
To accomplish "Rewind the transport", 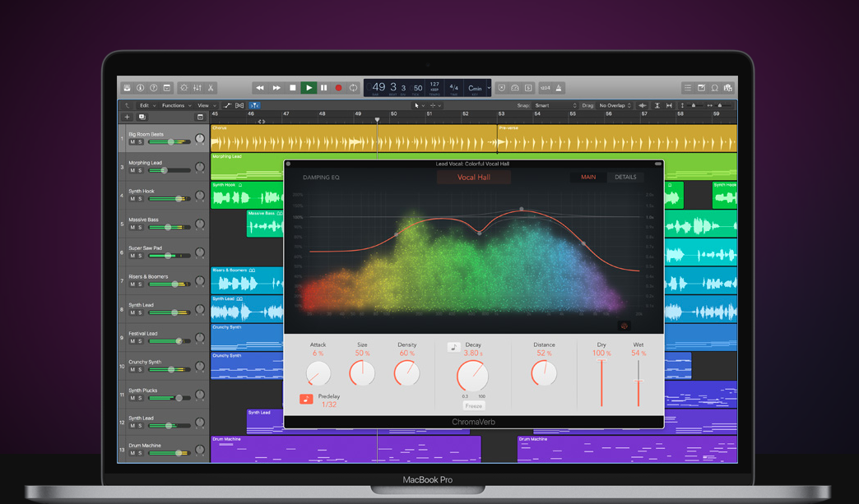I will click(260, 87).
